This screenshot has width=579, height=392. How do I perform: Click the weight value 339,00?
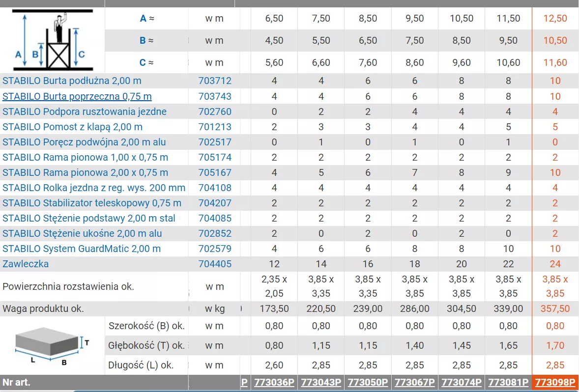click(x=509, y=308)
